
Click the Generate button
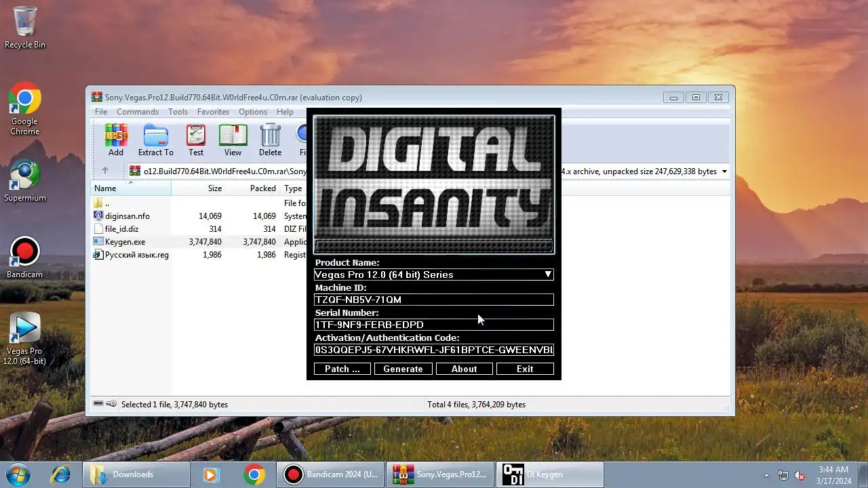[x=403, y=369]
